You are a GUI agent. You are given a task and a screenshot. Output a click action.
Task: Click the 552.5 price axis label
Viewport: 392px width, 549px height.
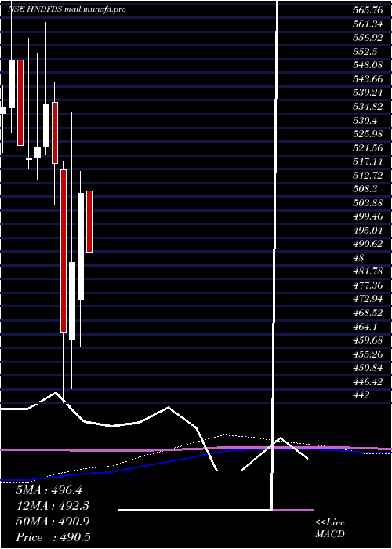[365, 52]
